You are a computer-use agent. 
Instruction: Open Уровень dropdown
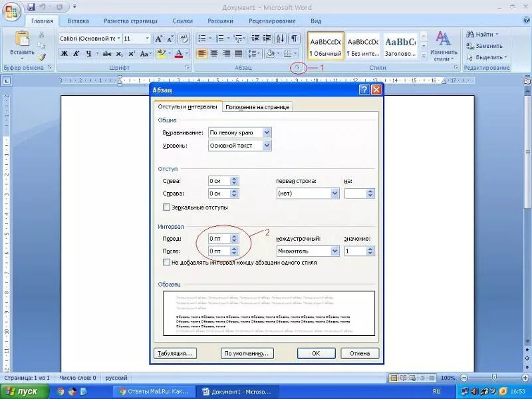coord(267,146)
